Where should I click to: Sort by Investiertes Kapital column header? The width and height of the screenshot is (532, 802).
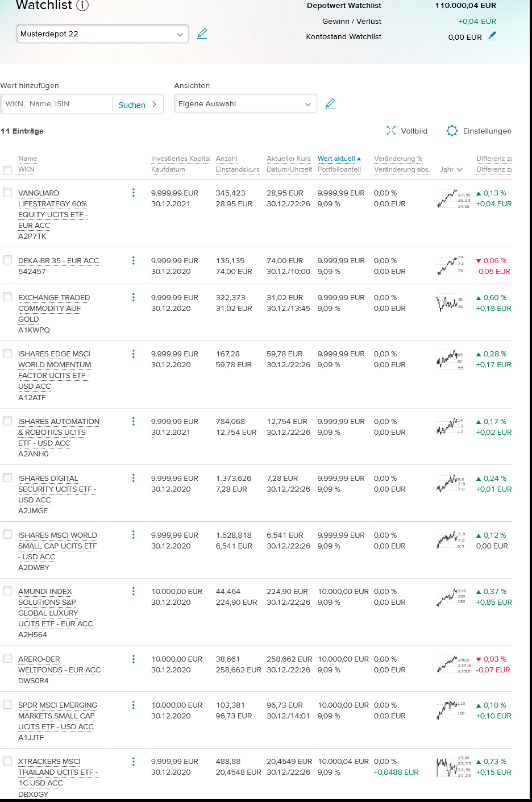(181, 159)
